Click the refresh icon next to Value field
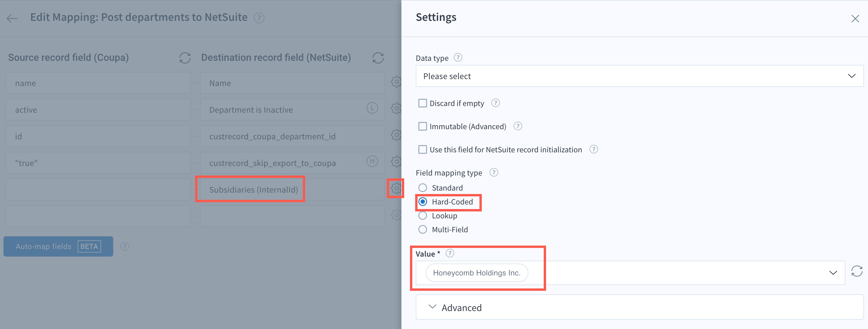The height and width of the screenshot is (329, 868). [x=856, y=271]
